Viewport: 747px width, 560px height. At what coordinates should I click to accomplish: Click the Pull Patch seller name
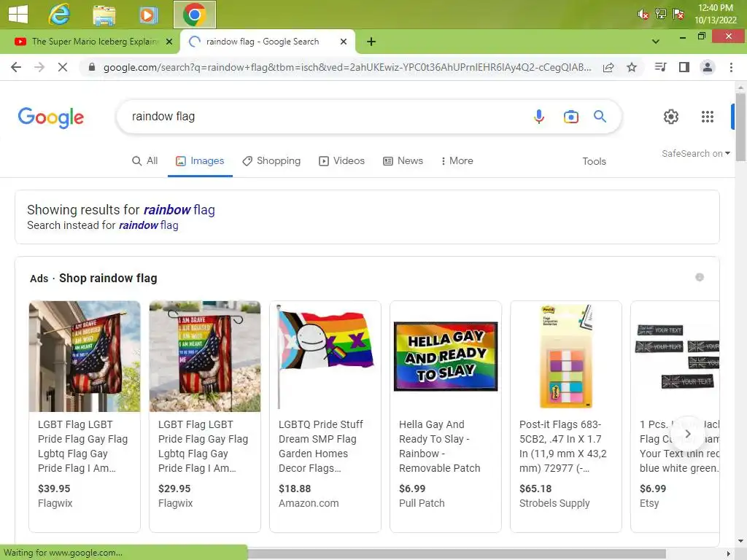coord(422,503)
